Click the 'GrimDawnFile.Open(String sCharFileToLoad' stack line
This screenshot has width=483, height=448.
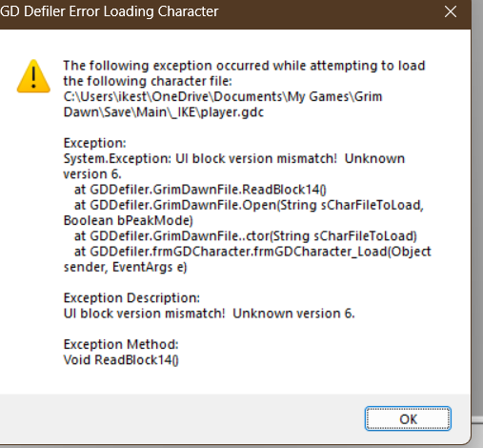click(x=249, y=205)
